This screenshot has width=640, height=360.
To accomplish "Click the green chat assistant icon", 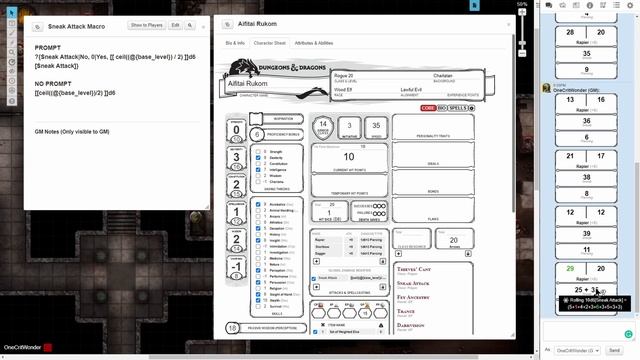I will coord(629,334).
